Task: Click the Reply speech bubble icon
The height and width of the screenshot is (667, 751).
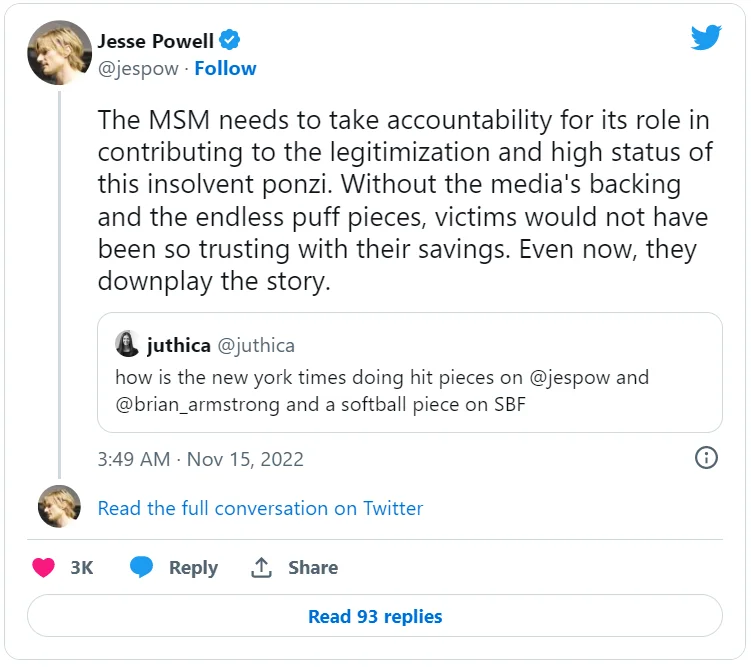Action: (142, 568)
